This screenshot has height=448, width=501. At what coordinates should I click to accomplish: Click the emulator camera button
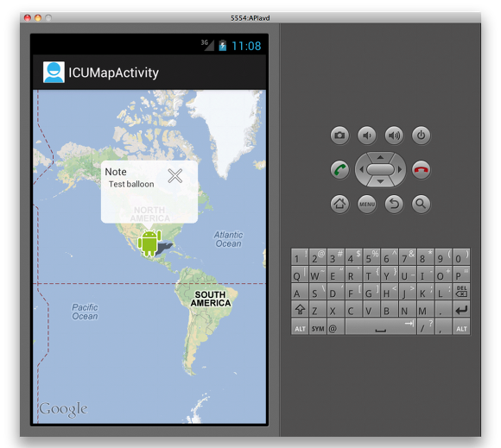coord(339,136)
